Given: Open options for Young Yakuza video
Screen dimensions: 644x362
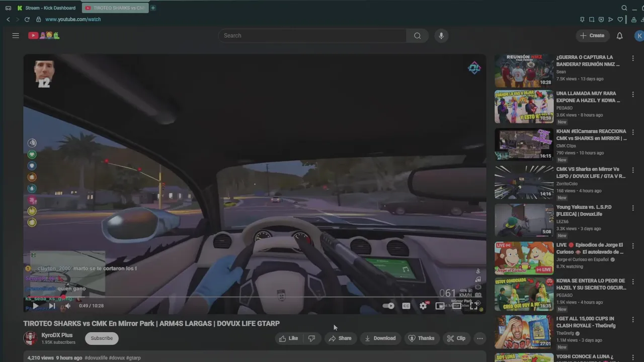Looking at the screenshot, I should (633, 208).
